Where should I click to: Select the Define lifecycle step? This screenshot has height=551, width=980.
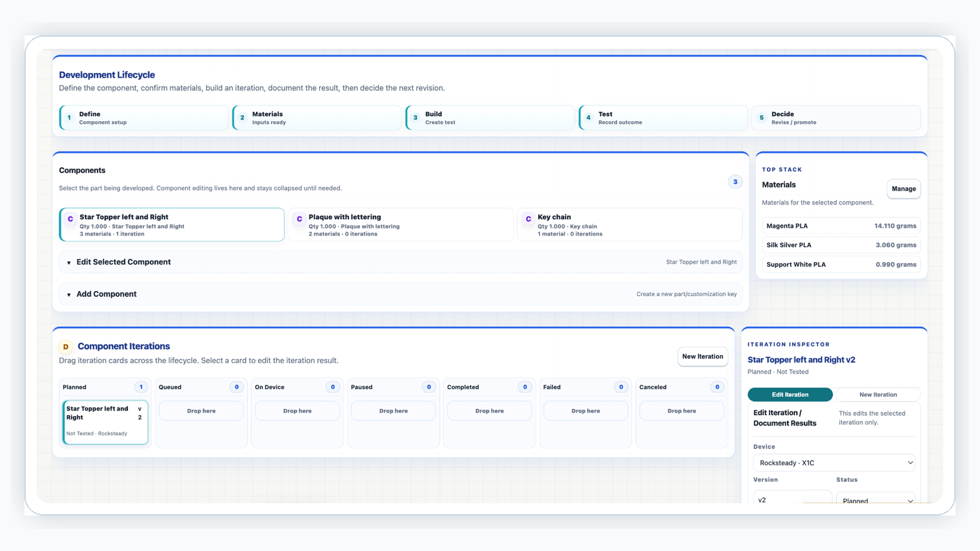pos(144,118)
